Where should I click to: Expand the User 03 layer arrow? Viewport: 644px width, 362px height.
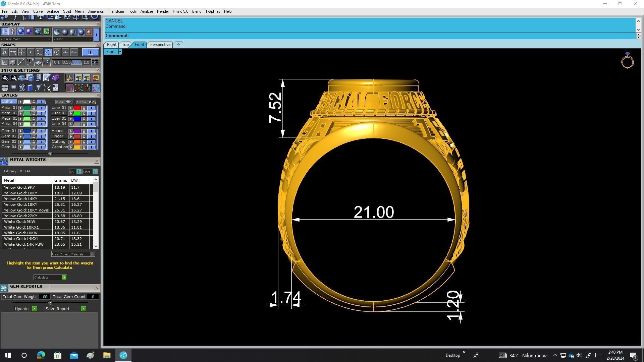tap(71, 119)
